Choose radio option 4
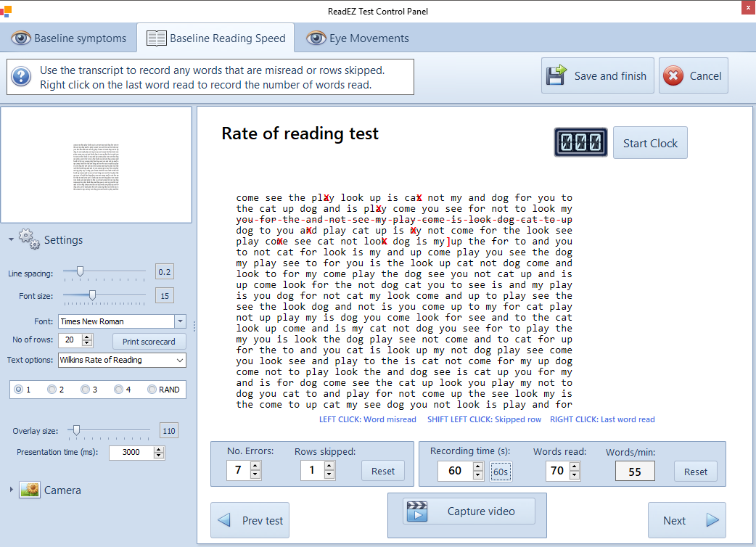 pyautogui.click(x=118, y=390)
